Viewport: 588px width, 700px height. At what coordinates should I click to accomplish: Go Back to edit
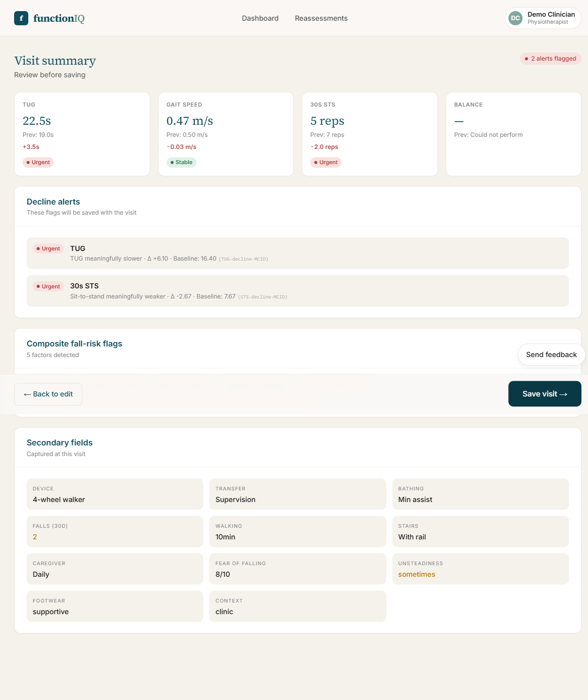[48, 394]
